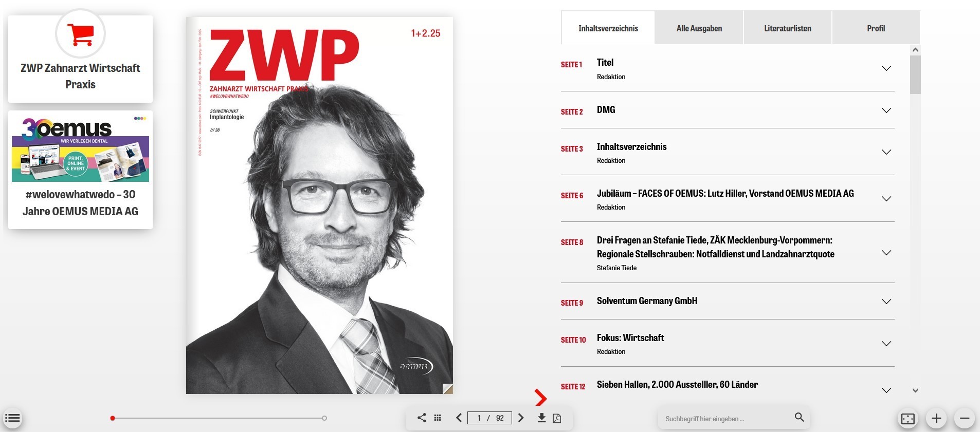Open the DMG entry on Seite 2
The image size is (980, 432).
pos(606,109)
